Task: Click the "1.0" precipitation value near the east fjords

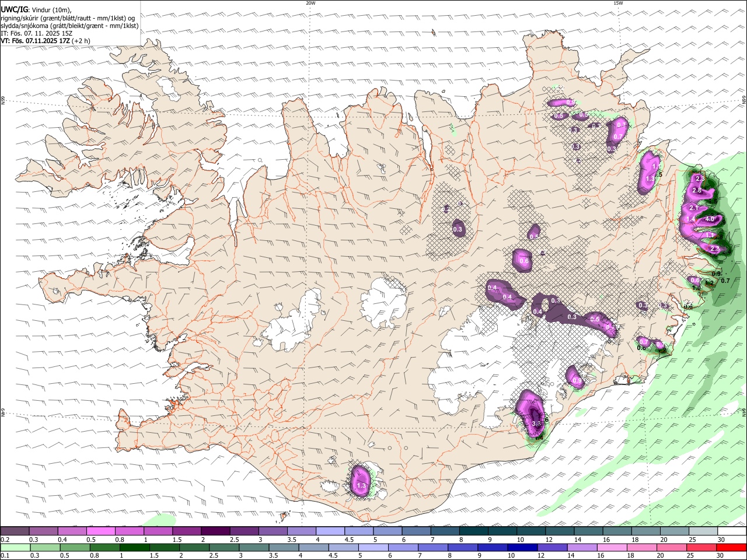Action: point(696,288)
